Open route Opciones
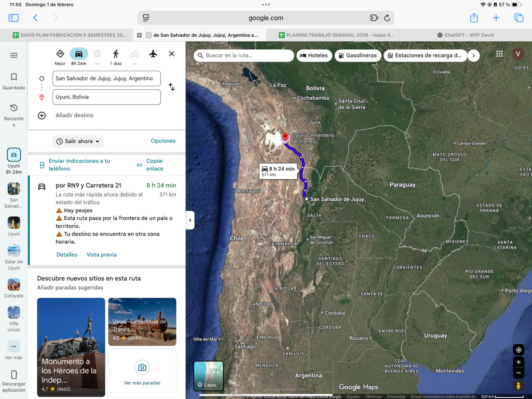 click(x=163, y=141)
